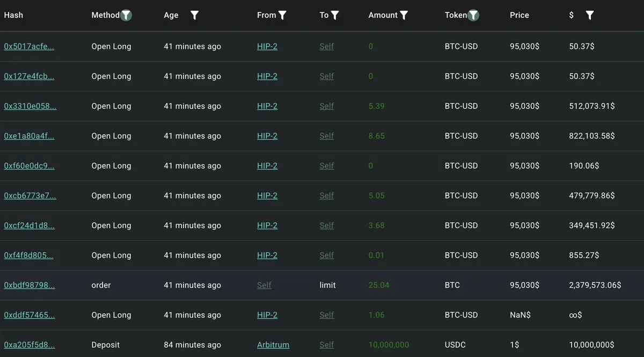This screenshot has height=357, width=644.
Task: Open transaction hash 0xddf57465
Action: pos(30,315)
